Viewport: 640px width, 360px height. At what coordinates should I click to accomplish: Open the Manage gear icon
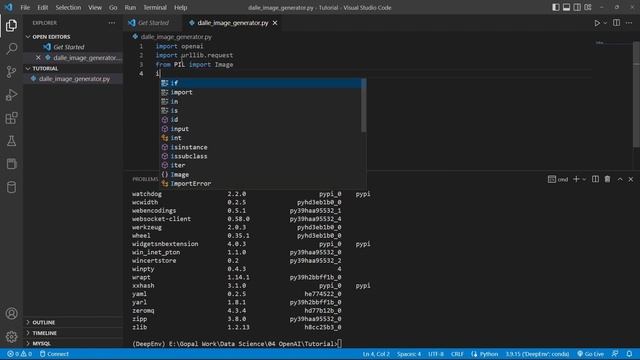(11, 337)
